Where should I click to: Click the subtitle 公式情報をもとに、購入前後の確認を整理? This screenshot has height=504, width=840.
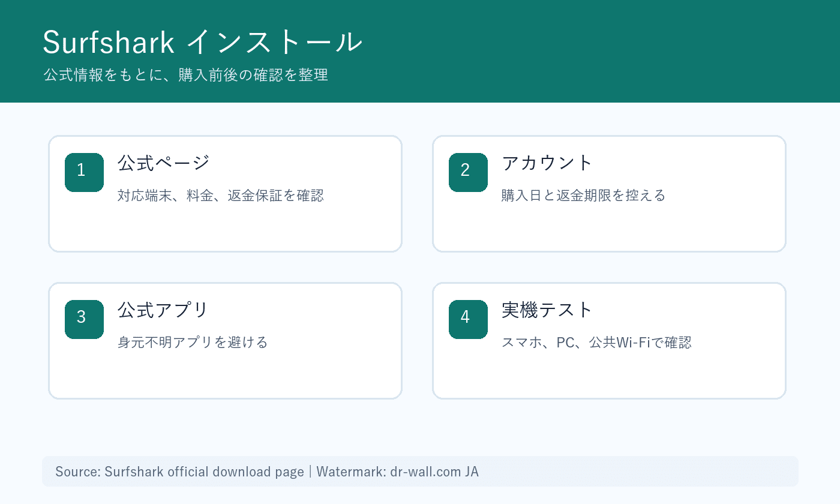coord(185,76)
